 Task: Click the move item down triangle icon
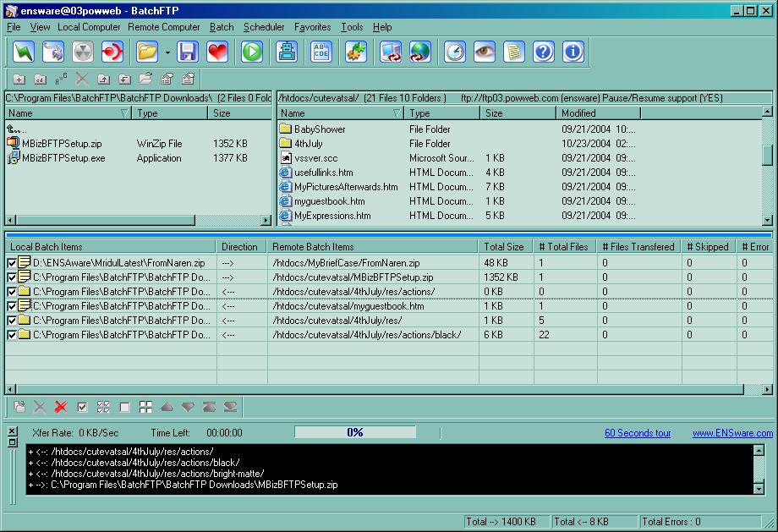tap(188, 408)
